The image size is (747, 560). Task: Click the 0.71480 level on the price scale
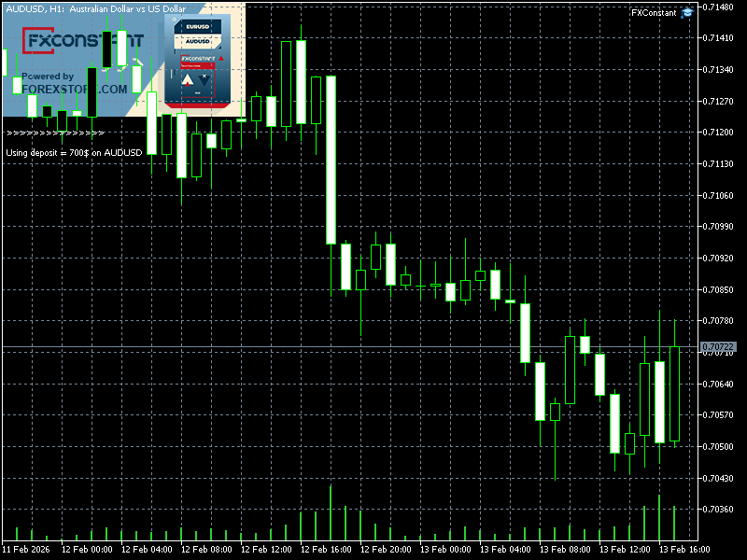click(718, 7)
